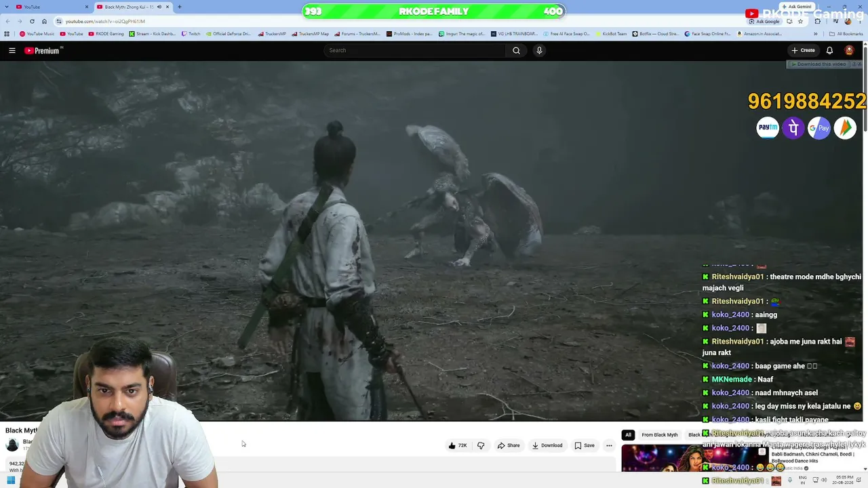Viewport: 868px width, 488px height.
Task: Dislike the video
Action: (x=481, y=445)
